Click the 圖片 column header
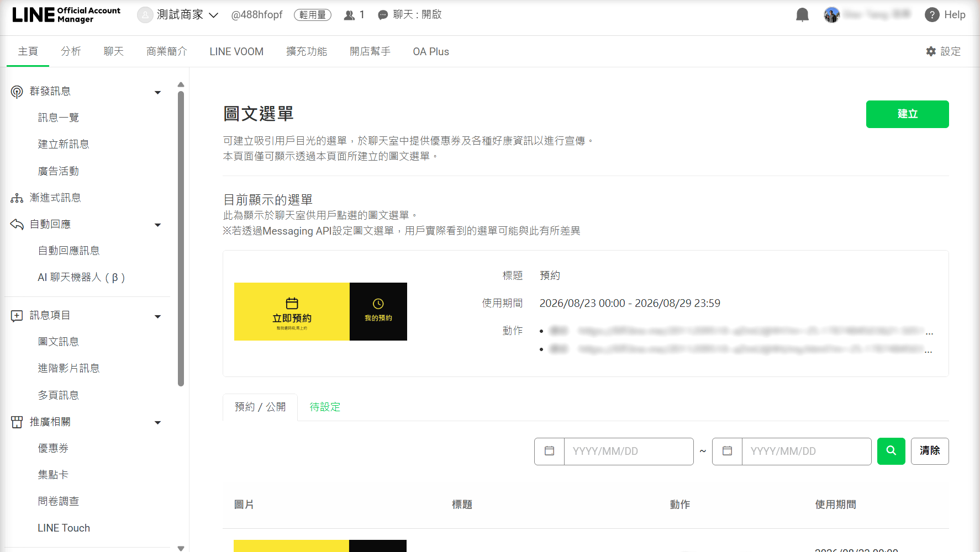980x552 pixels. (244, 505)
